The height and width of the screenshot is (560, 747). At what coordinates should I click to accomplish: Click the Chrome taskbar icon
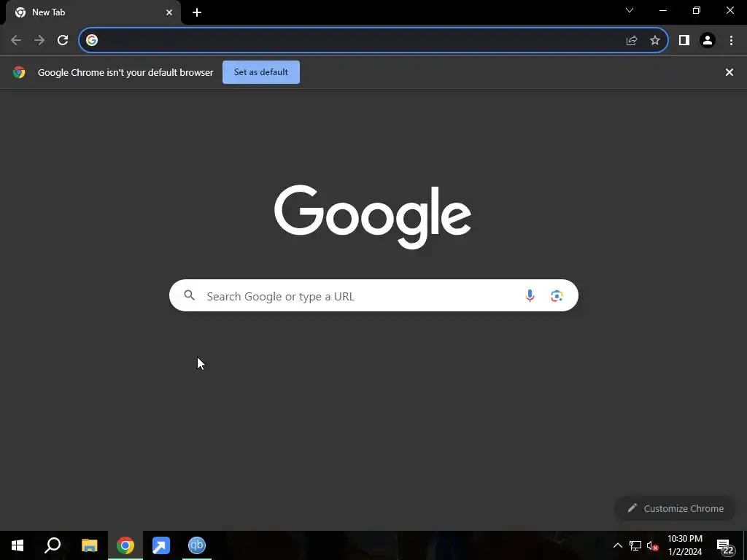pos(125,545)
